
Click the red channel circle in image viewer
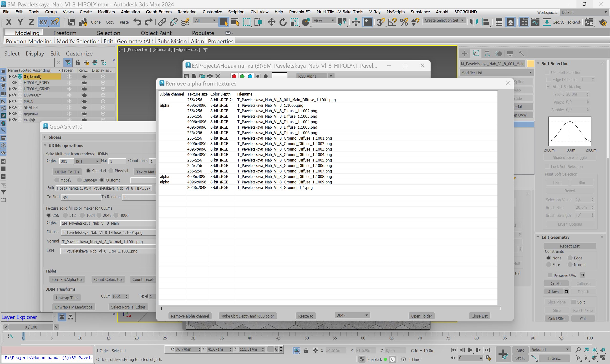234,76
